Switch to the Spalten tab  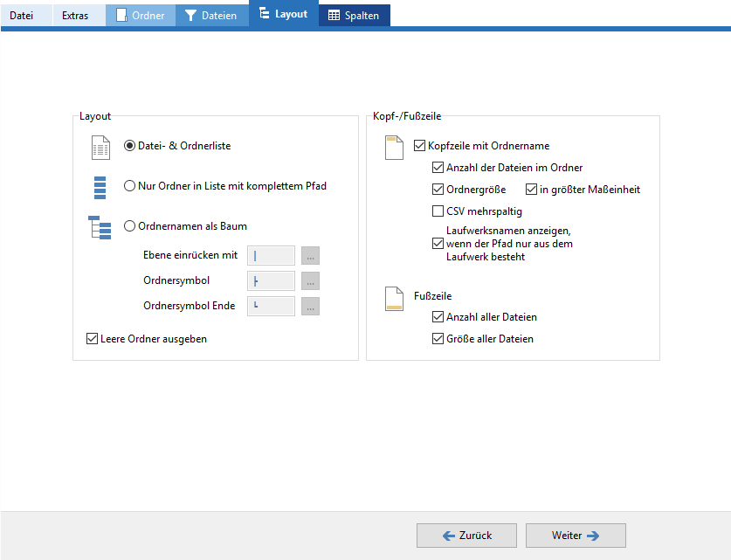pyautogui.click(x=354, y=15)
